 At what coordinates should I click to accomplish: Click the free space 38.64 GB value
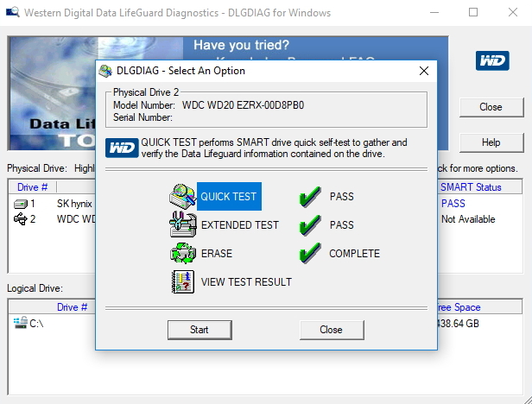458,323
